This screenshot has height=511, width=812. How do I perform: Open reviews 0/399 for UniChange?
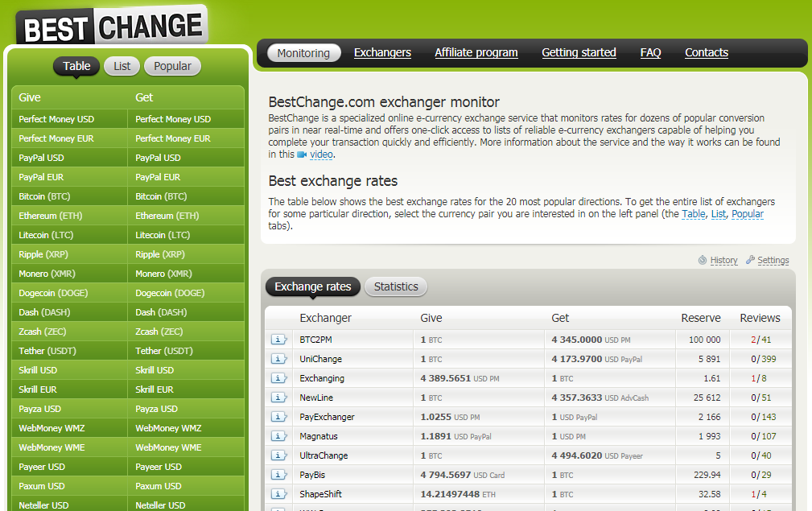tap(764, 359)
